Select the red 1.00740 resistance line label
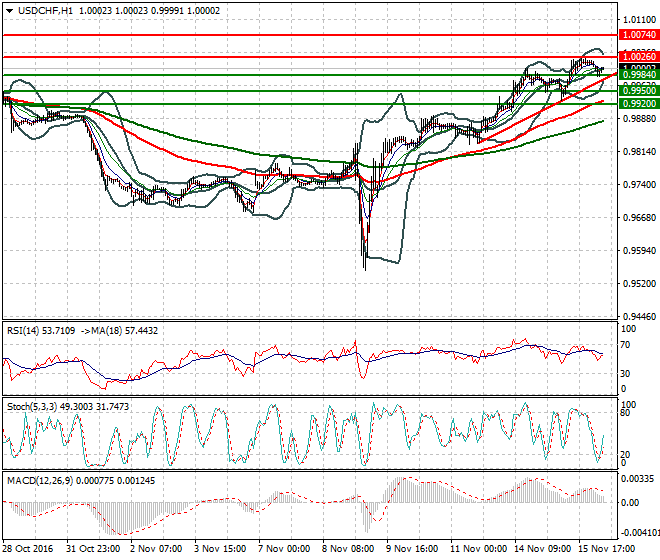660x560 pixels. [638, 35]
